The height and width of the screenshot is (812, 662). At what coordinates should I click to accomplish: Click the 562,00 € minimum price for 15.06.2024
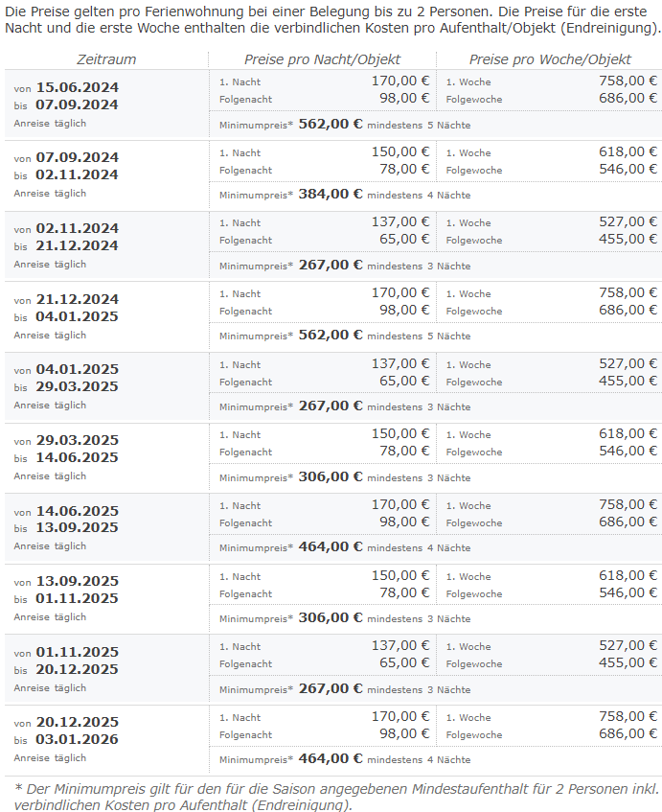(x=331, y=125)
